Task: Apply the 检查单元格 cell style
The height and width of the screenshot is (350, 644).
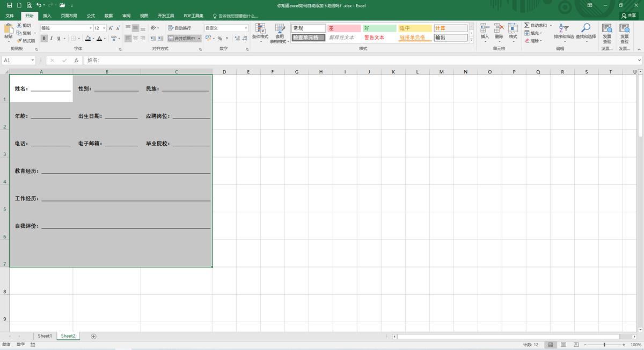Action: 308,38
